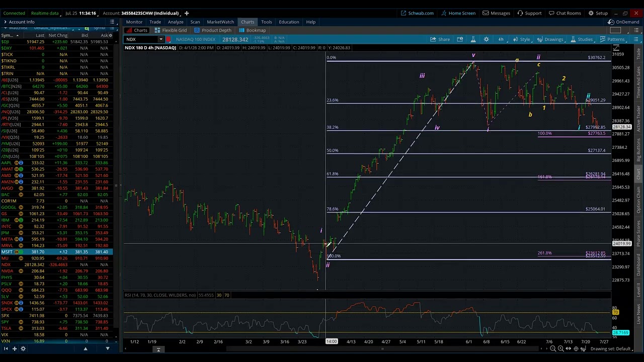Click the crosshair cursor icon below chart
Viewport: 644px width, 362px height.
(x=576, y=349)
